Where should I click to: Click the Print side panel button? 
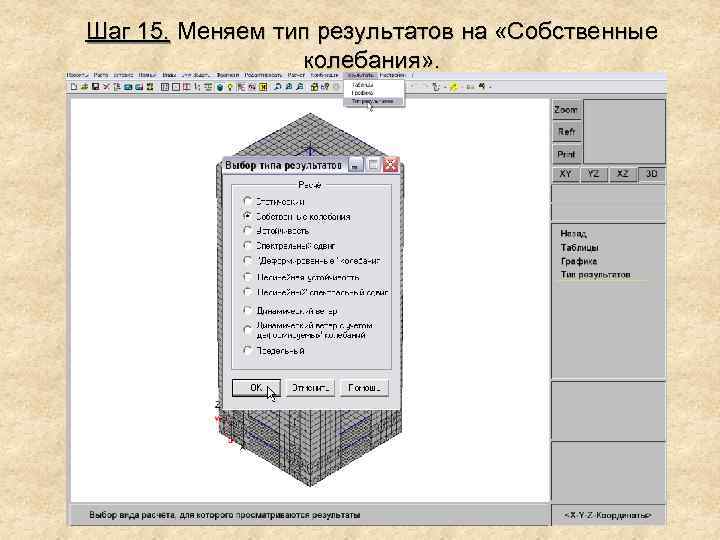tap(566, 154)
